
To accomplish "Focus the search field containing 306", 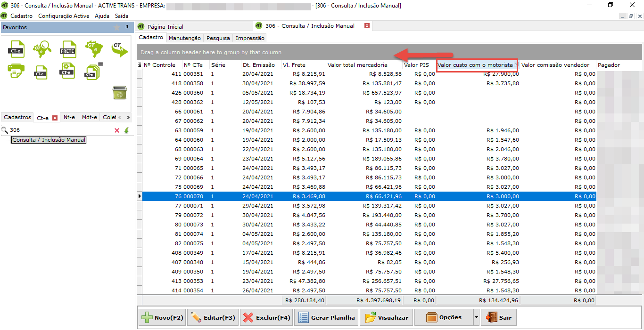I will pyautogui.click(x=60, y=130).
